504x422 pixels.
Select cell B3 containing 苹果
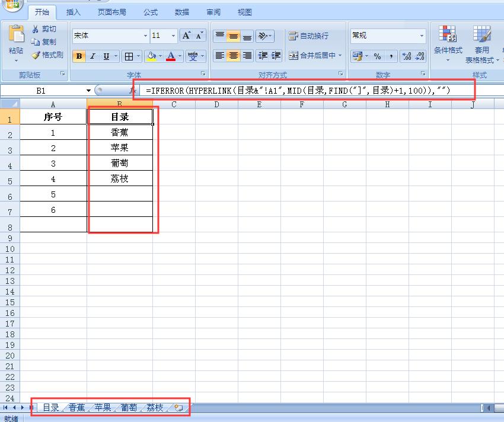coord(120,148)
